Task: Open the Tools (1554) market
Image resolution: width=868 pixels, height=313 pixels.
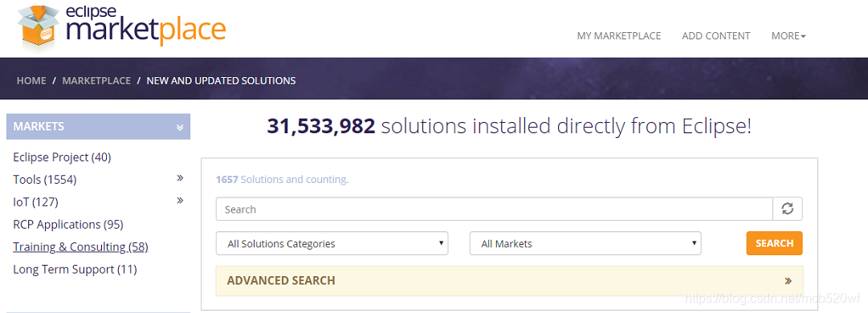Action: [45, 180]
